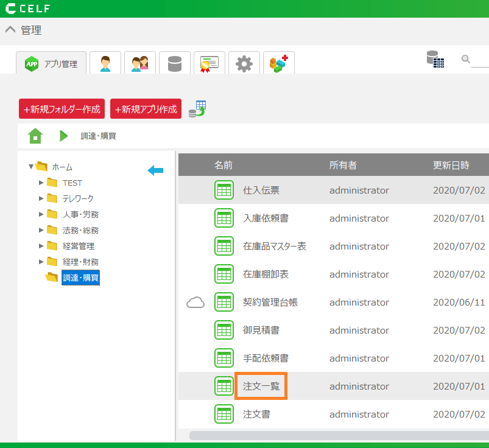Click the green home icon
The width and height of the screenshot is (489, 448).
coord(35,136)
